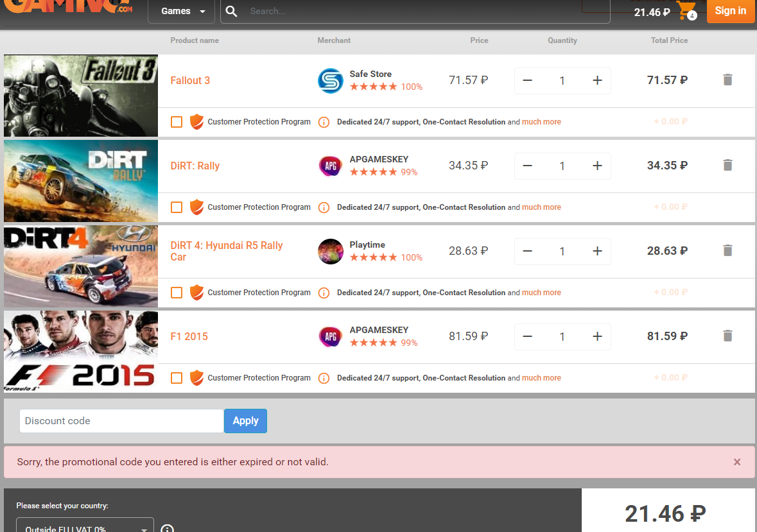
Task: Click 'much more' link in F1 2015 row
Action: 541,378
